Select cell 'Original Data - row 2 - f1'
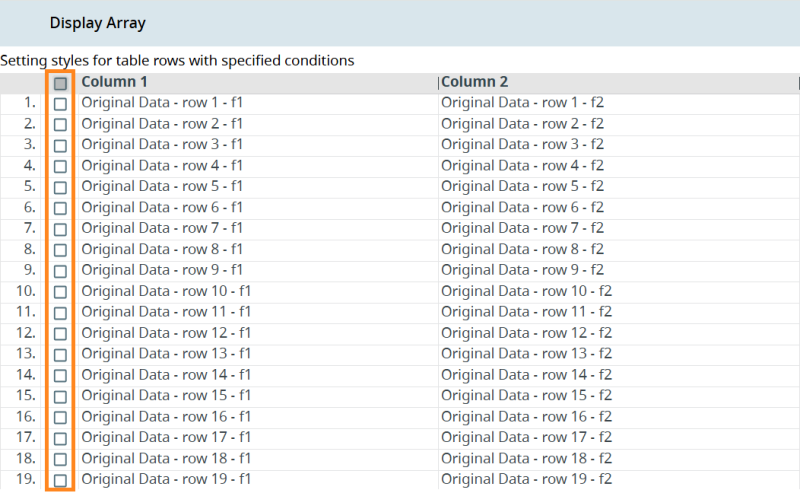 [162, 124]
